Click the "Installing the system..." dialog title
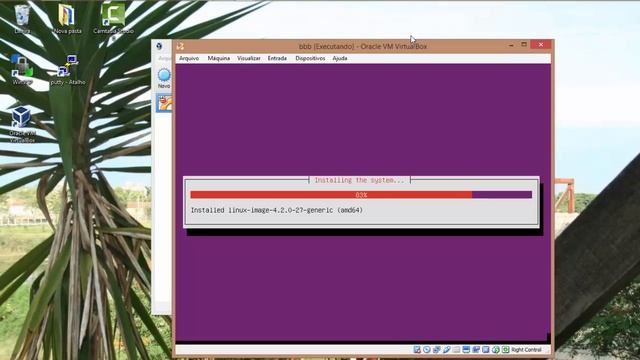The height and width of the screenshot is (360, 640). point(359,180)
